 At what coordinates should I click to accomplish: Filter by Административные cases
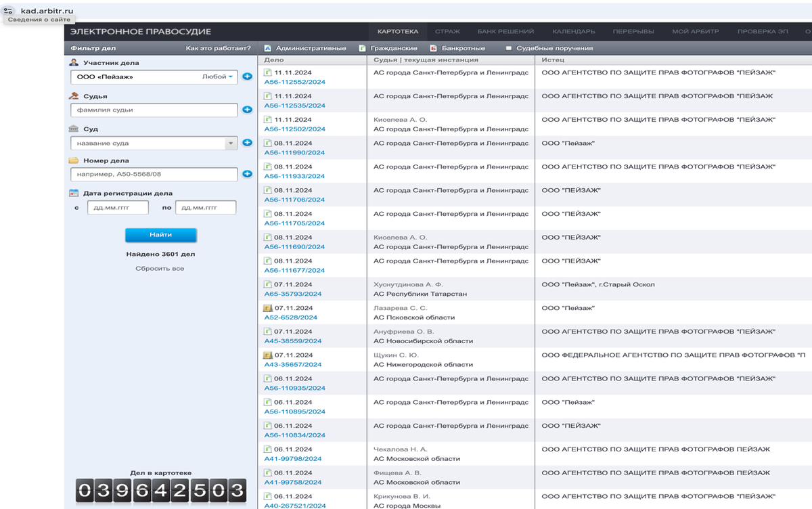305,48
